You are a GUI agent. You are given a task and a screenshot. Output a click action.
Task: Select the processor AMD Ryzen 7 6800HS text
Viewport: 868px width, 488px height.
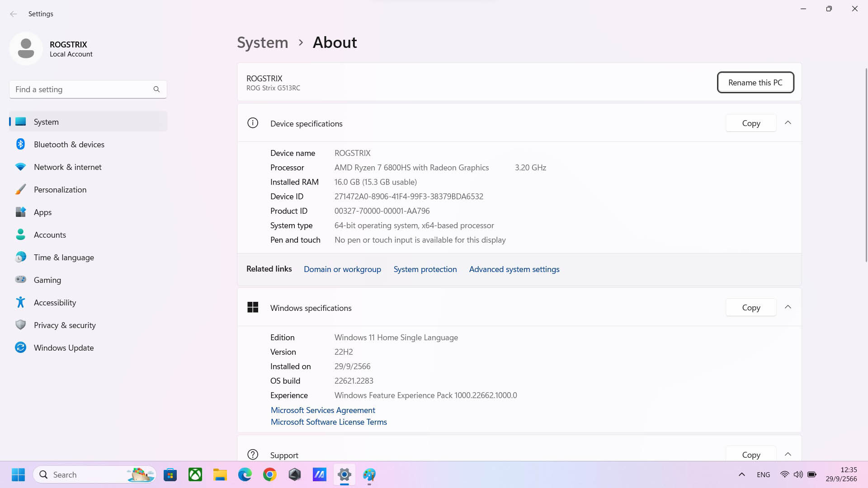pos(411,168)
